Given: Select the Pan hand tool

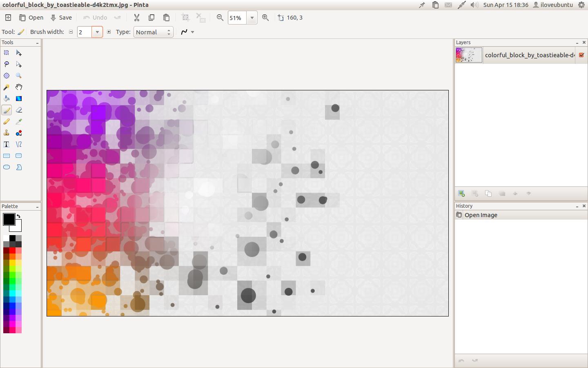Looking at the screenshot, I should point(19,87).
